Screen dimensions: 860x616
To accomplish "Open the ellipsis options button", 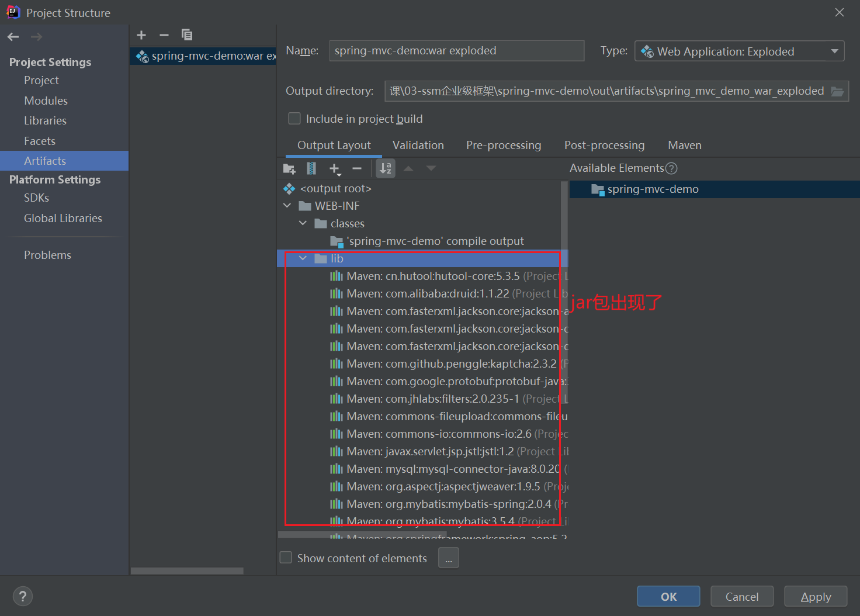I will coord(448,558).
